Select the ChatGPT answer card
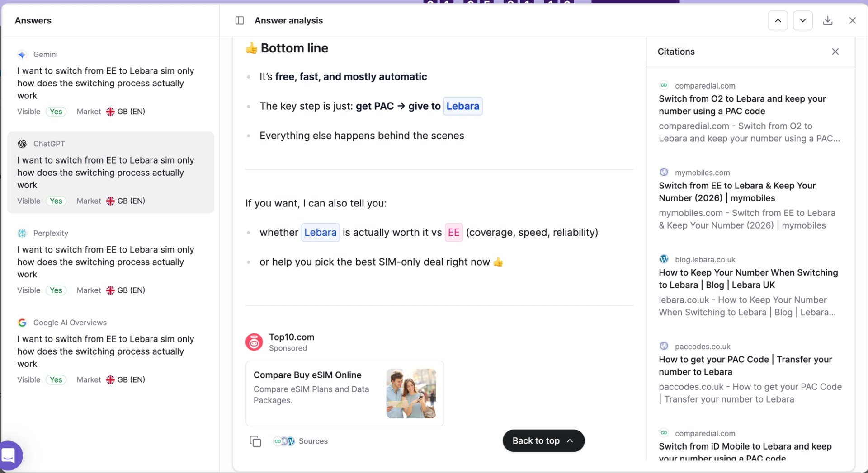 pyautogui.click(x=110, y=172)
